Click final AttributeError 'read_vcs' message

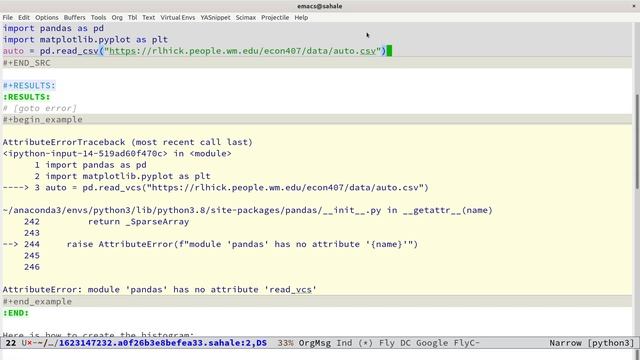pyautogui.click(x=160, y=289)
